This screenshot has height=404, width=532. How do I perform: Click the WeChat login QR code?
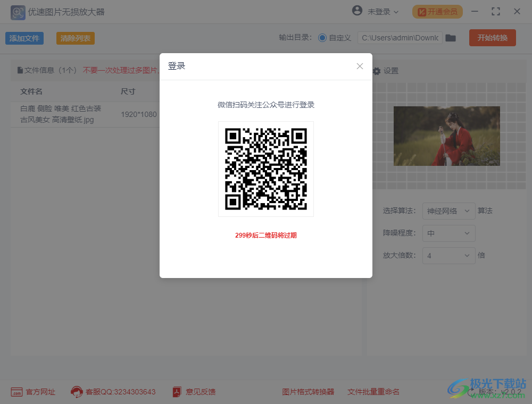265,169
